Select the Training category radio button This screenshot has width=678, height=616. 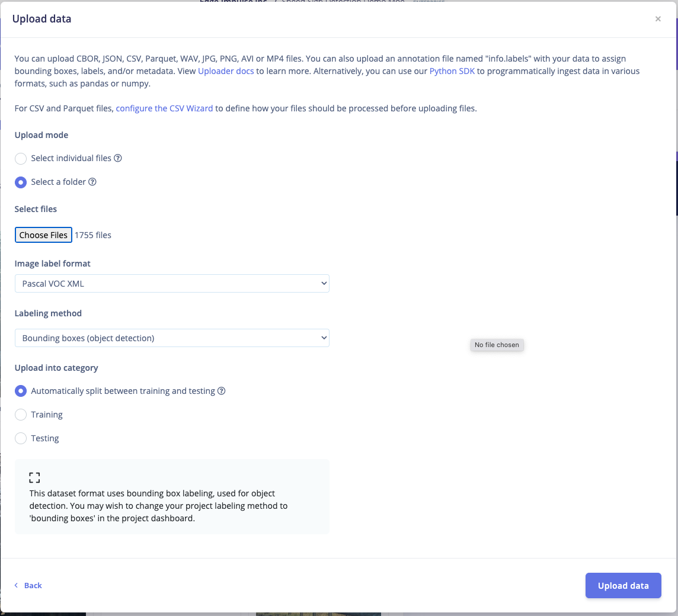21,415
